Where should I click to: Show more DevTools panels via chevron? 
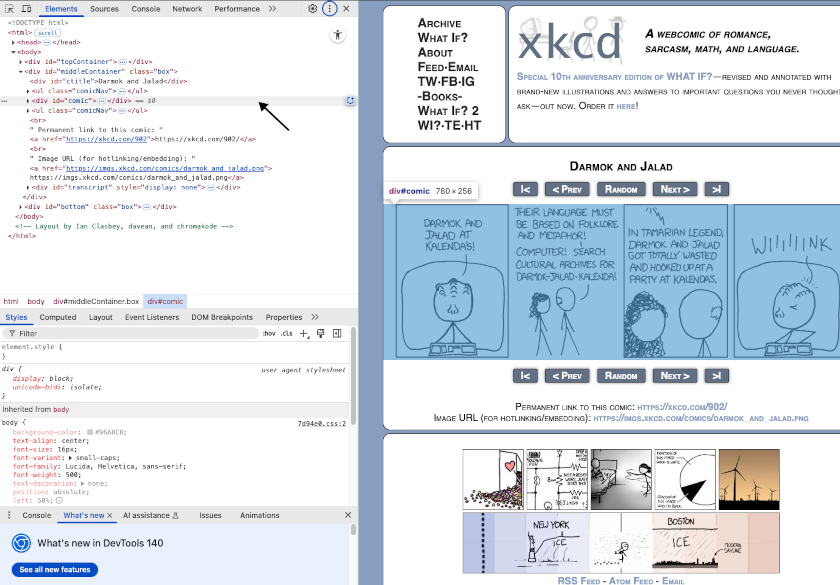tap(273, 8)
